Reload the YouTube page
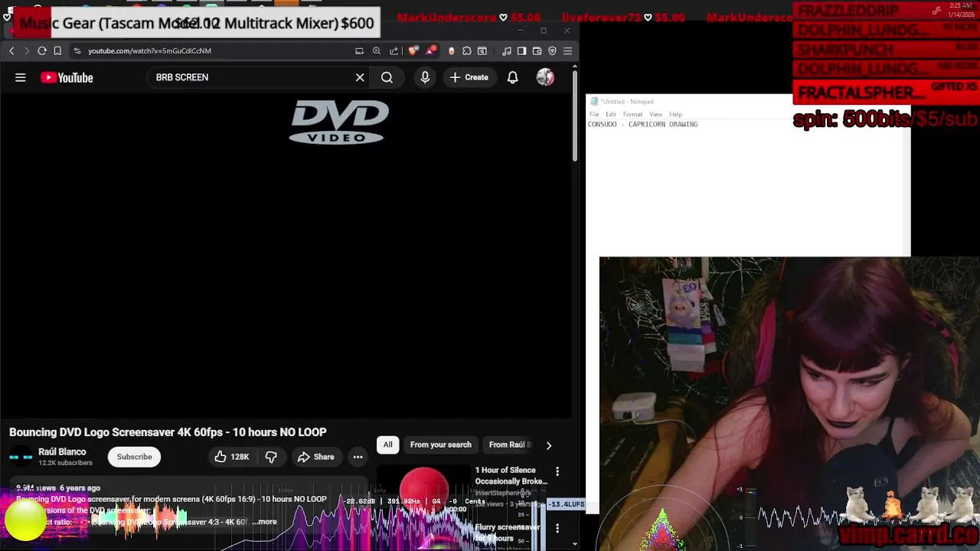Screen dimensions: 980x551 click(x=42, y=51)
